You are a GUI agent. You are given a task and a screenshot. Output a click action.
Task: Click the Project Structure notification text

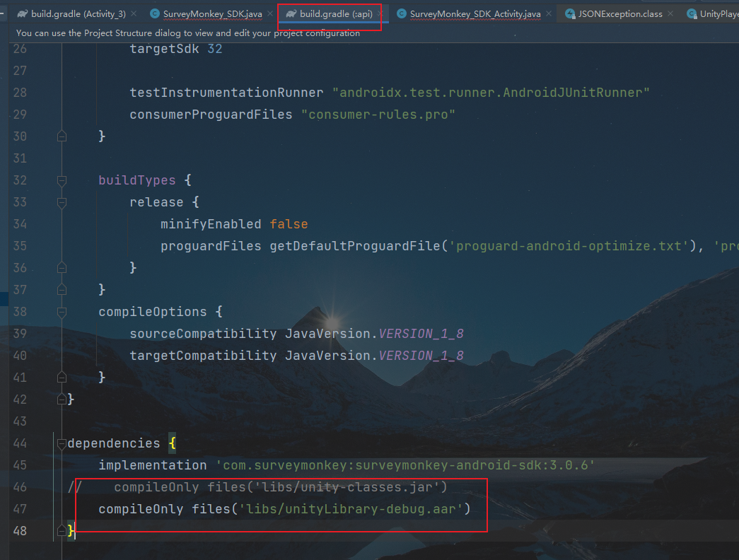click(x=187, y=33)
